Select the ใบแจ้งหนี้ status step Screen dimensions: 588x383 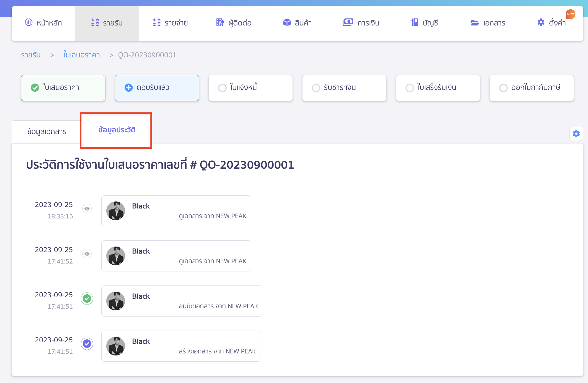(250, 88)
